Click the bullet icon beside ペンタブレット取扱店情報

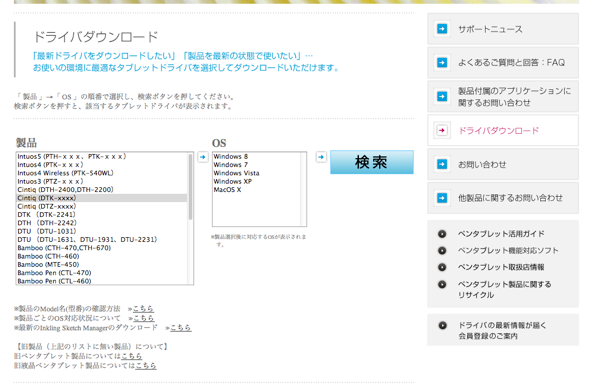pyautogui.click(x=442, y=267)
